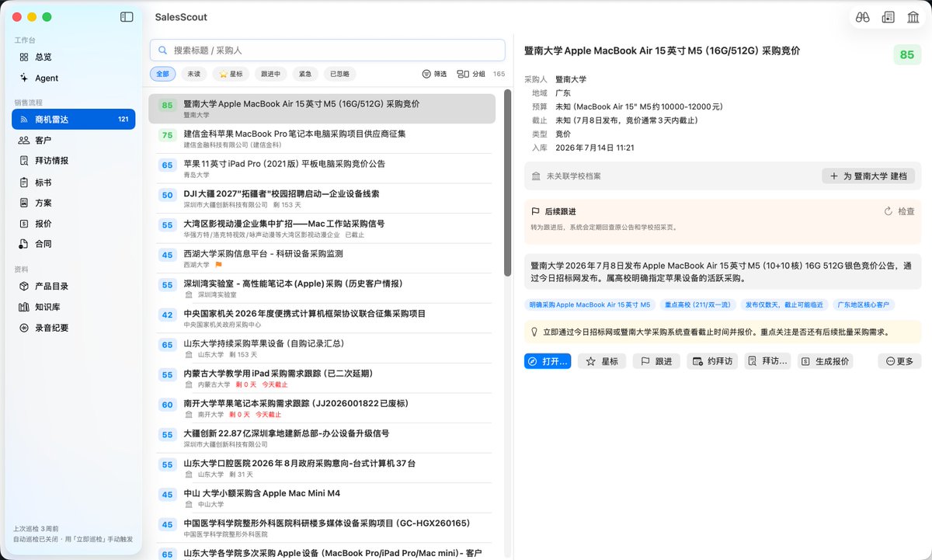Select the 全部 filter chip
Viewport: 932px width, 560px height.
click(x=162, y=74)
